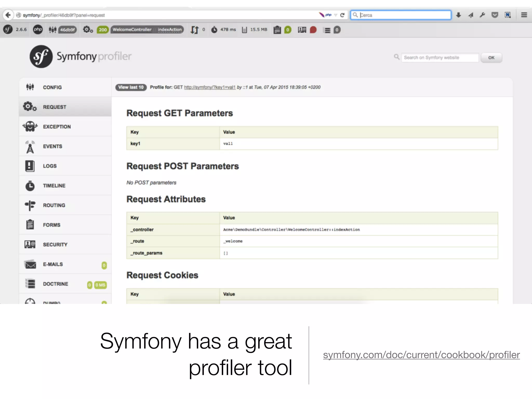The width and height of the screenshot is (532, 399).
Task: Click the 200 status code badge
Action: (x=103, y=30)
